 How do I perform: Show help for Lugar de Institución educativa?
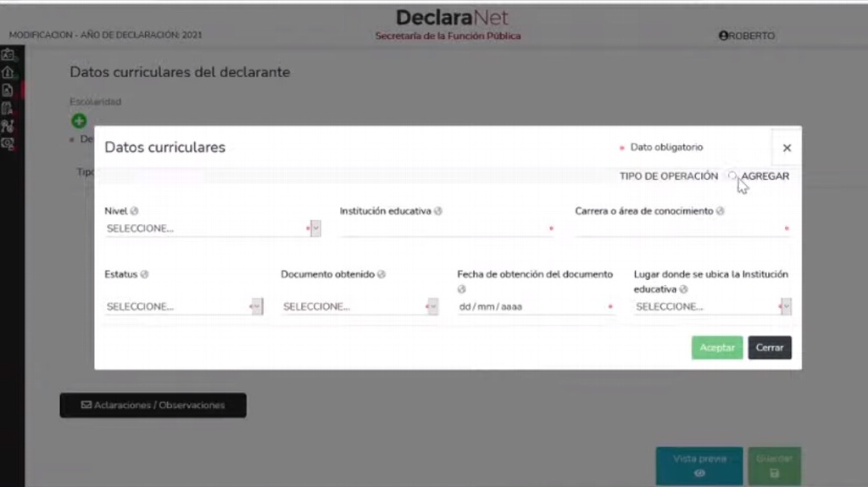(684, 289)
